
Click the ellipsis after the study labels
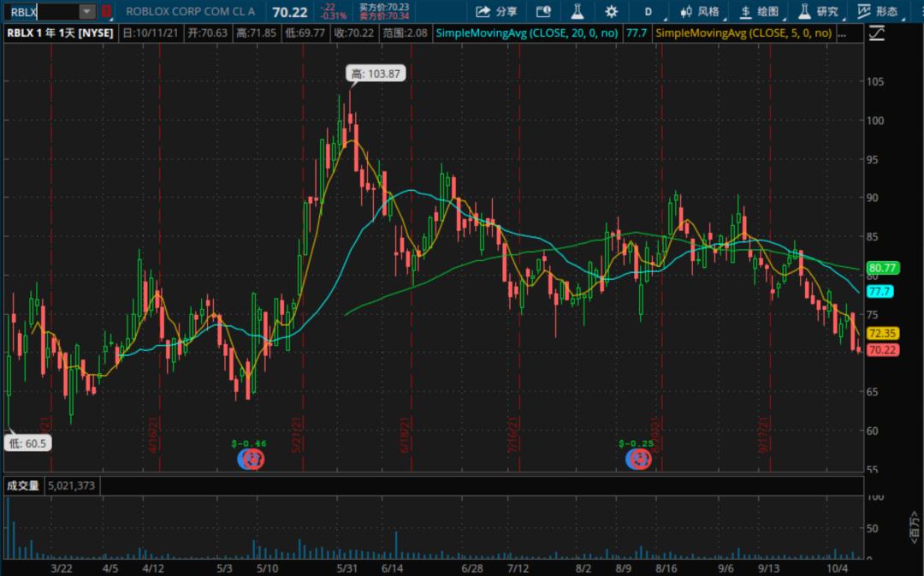pyautogui.click(x=842, y=33)
